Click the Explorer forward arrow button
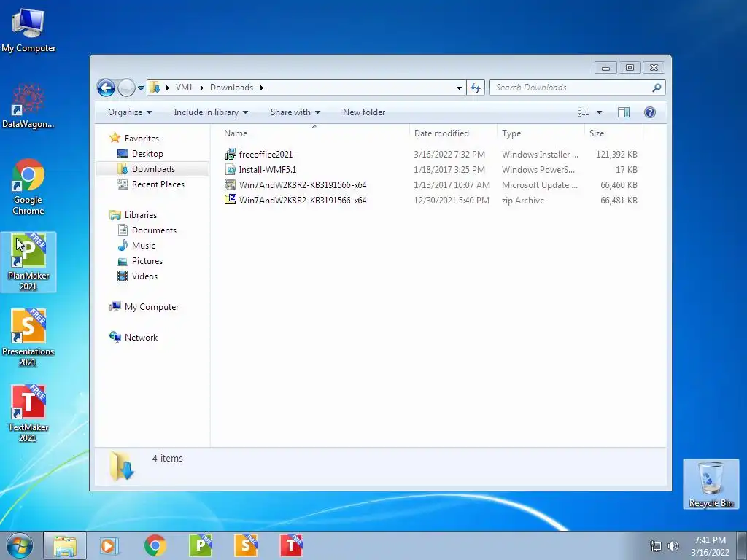747x560 pixels. point(126,87)
